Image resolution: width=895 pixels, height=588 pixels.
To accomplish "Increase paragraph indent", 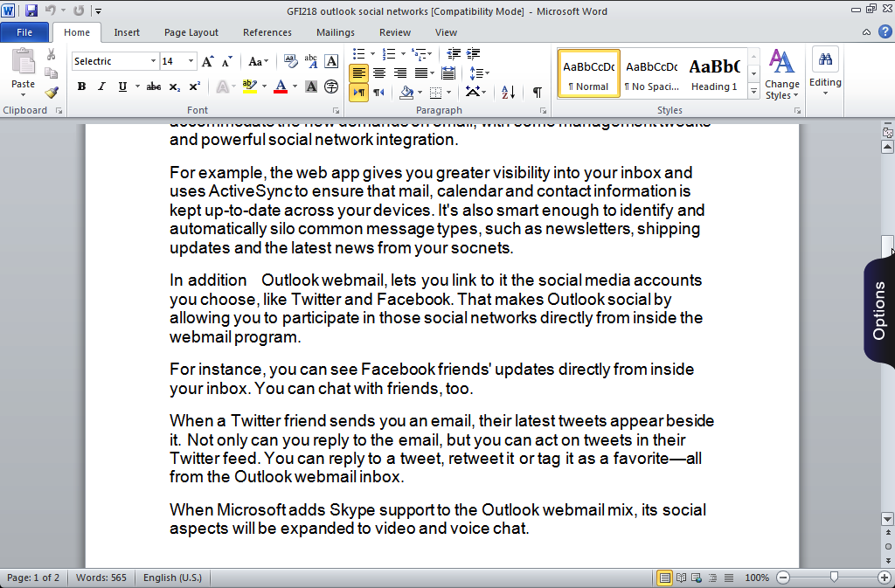I will coord(473,53).
